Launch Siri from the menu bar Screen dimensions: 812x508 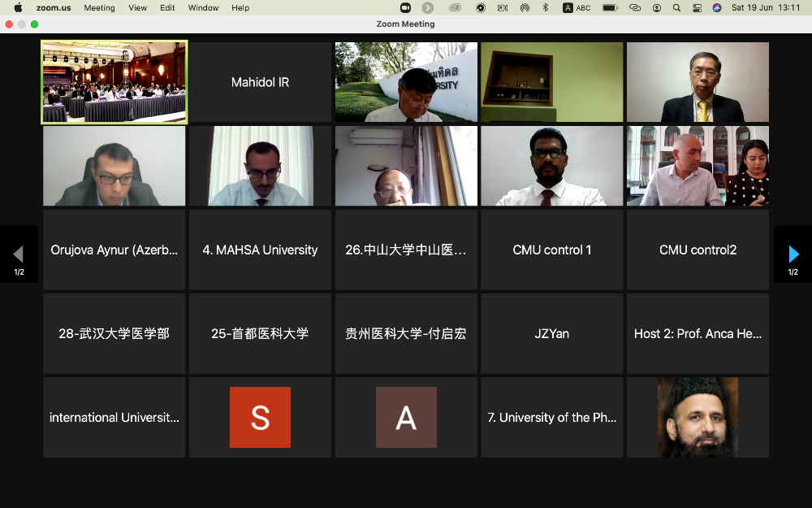[x=717, y=7]
